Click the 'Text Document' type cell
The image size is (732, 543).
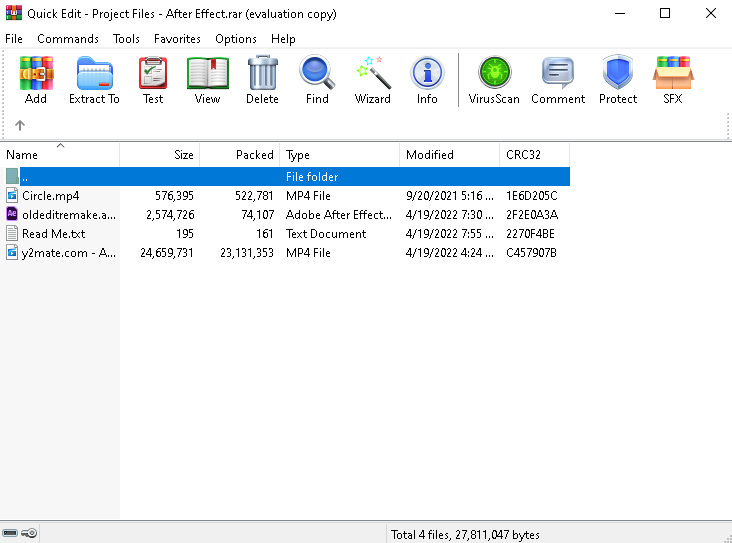point(326,233)
